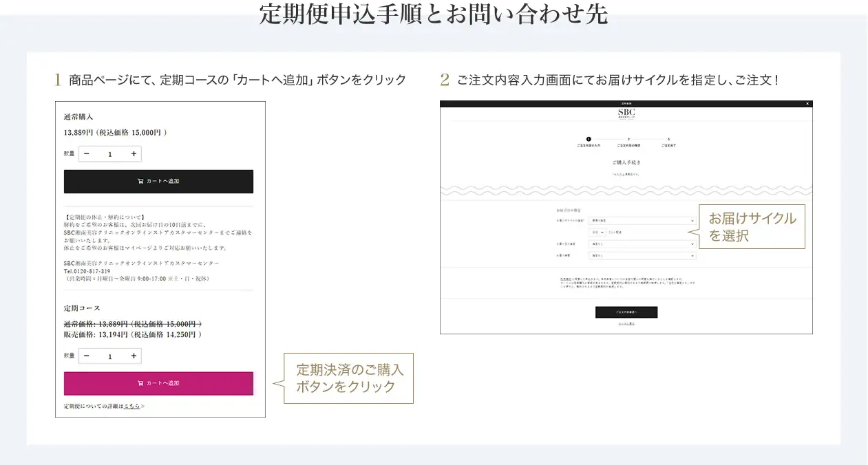Click the filled step-1 circle indicator
This screenshot has height=465, width=868.
(588, 138)
